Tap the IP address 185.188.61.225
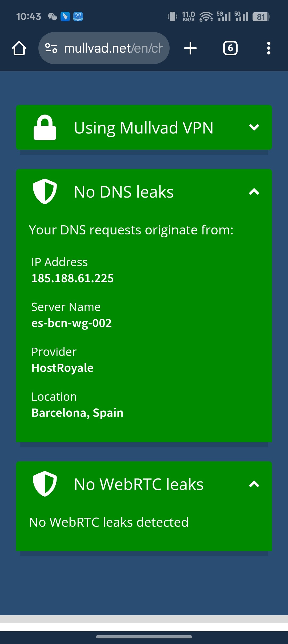The image size is (288, 644). (73, 278)
